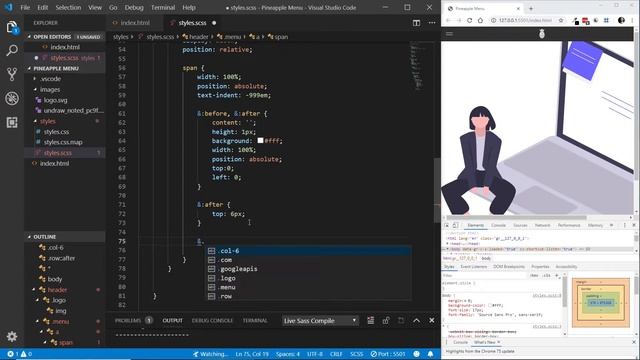Maximize the panel with the up chevron
Viewport: 640px width, 360px height.
point(416,320)
